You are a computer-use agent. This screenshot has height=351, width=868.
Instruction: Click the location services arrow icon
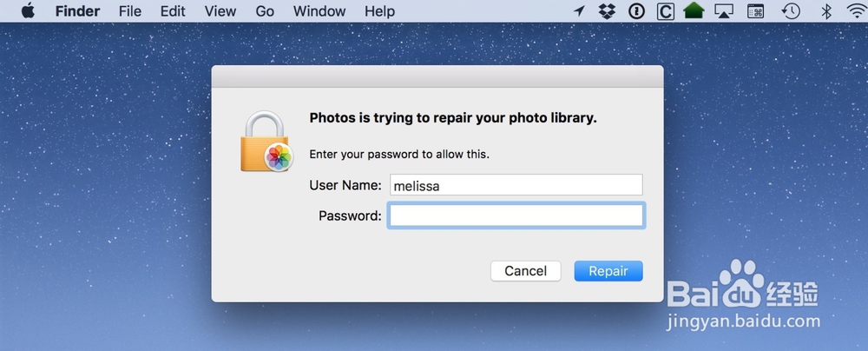pyautogui.click(x=580, y=11)
